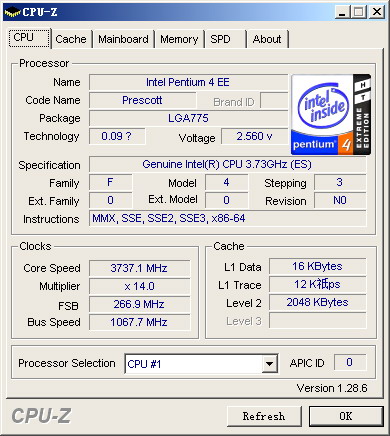Click the OK button

[x=346, y=416]
